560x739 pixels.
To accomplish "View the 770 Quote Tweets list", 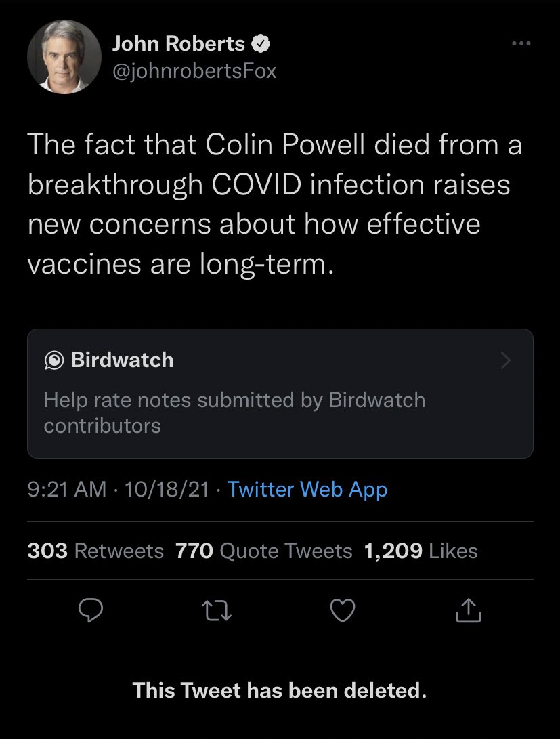I will pyautogui.click(x=263, y=551).
